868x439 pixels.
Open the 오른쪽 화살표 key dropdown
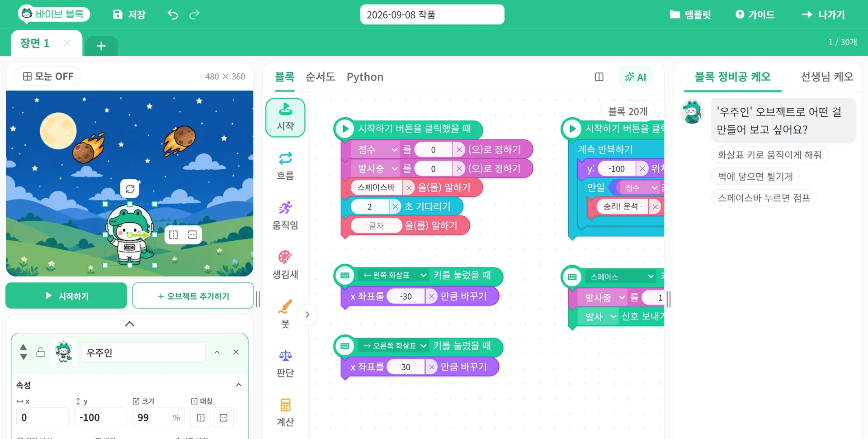click(393, 346)
